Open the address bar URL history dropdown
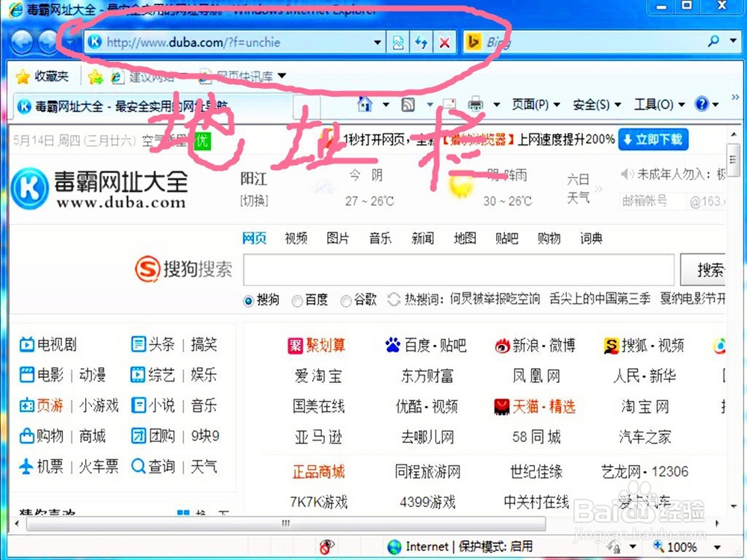The width and height of the screenshot is (747, 560). pos(377,43)
